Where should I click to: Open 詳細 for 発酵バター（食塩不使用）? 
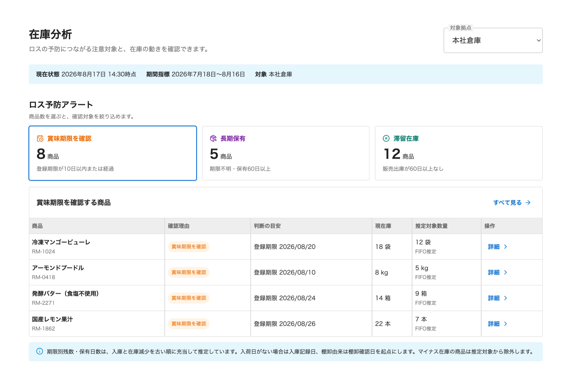497,298
